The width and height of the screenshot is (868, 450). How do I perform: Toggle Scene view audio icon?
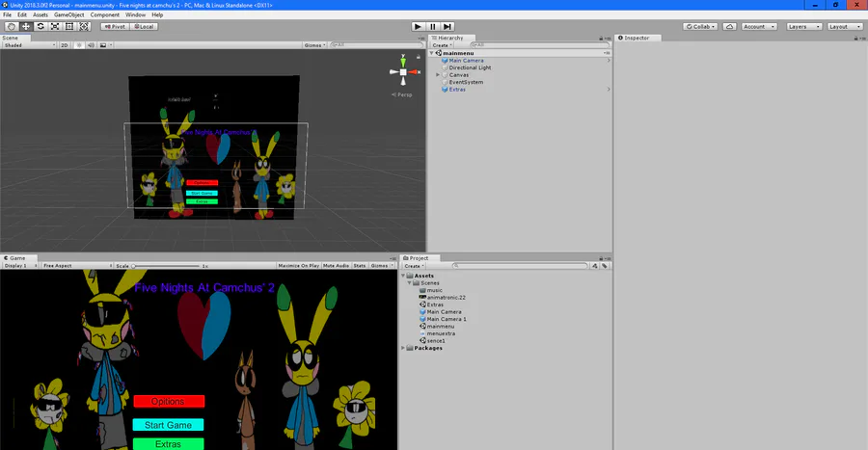coord(91,45)
